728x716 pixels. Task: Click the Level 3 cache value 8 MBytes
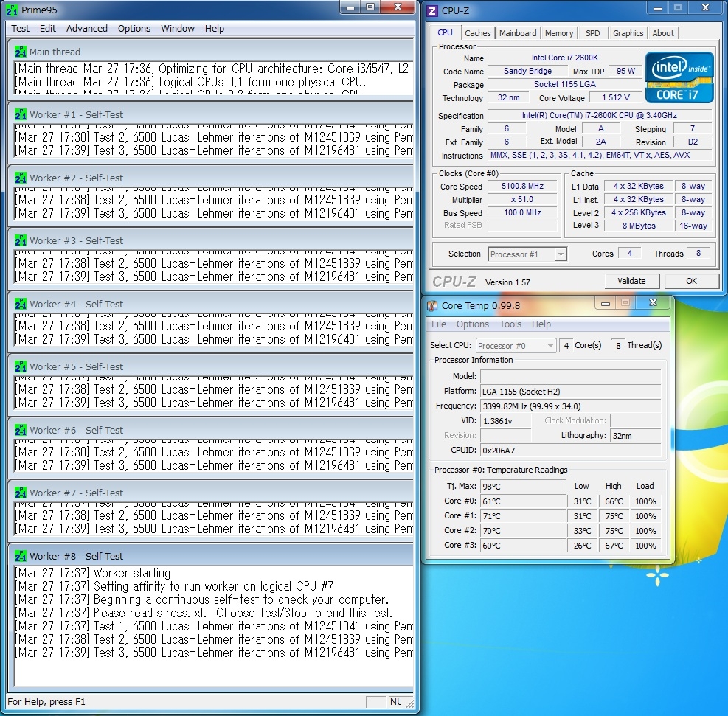pos(639,226)
